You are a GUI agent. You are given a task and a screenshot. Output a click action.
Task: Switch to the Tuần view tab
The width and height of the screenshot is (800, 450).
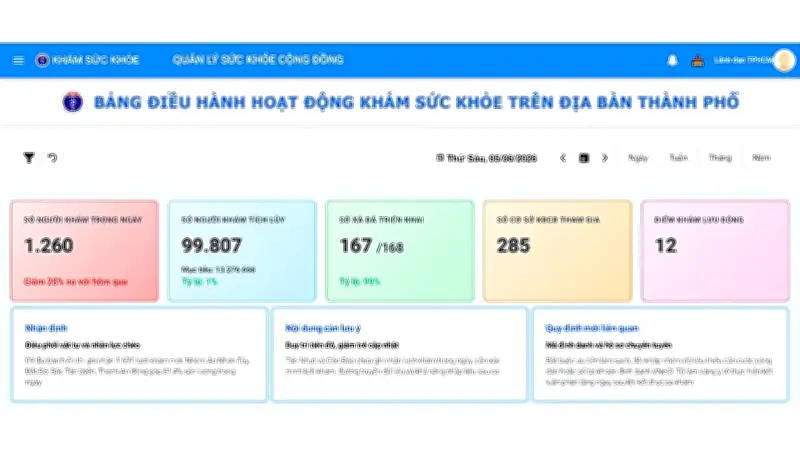(x=679, y=158)
